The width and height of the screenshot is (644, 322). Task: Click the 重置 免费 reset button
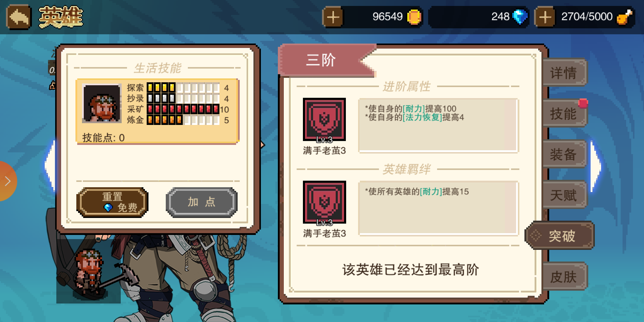tap(112, 202)
